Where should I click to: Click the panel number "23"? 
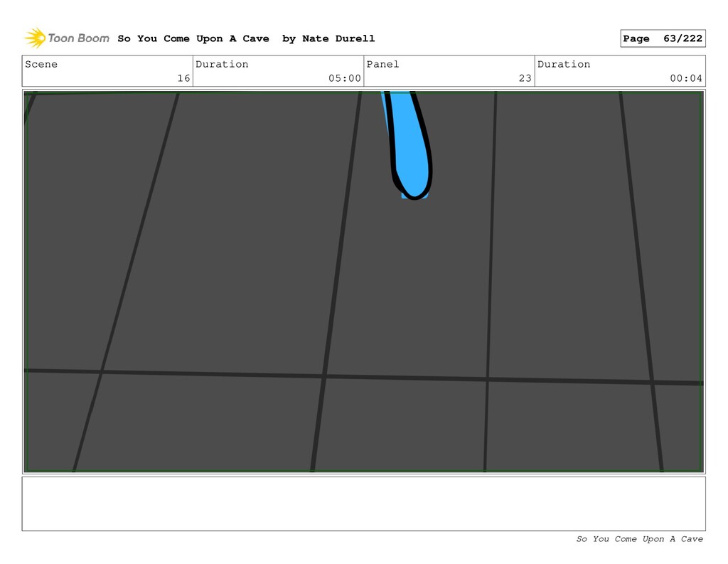click(x=525, y=78)
